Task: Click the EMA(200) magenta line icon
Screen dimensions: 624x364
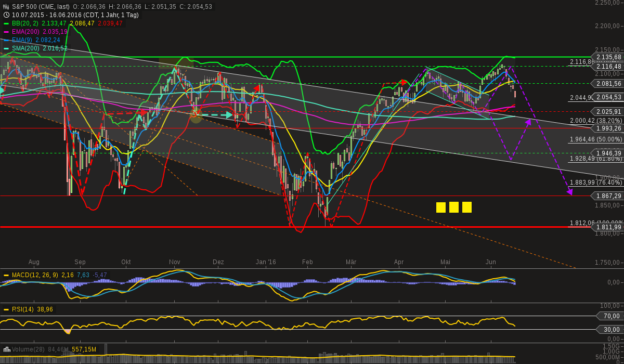Action: 7,32
